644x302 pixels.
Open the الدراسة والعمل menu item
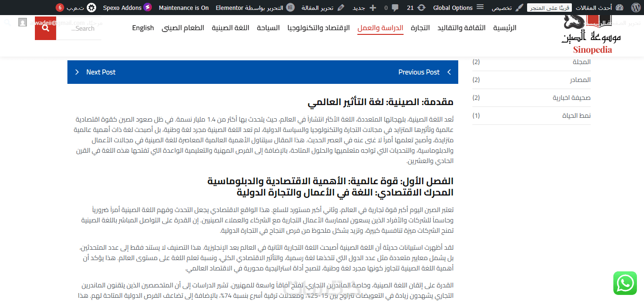pos(380,28)
